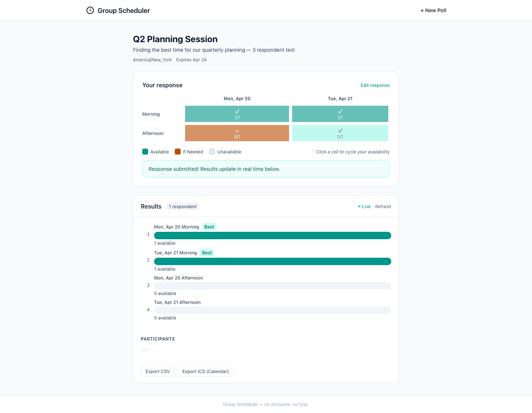Click the Mon, Apr 20 Morning result bar

coord(272,236)
